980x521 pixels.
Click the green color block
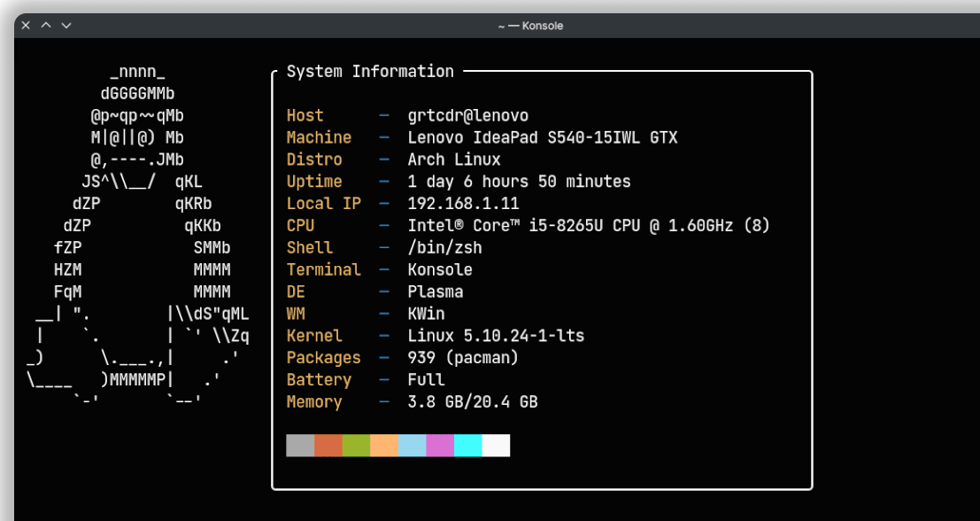(x=356, y=446)
